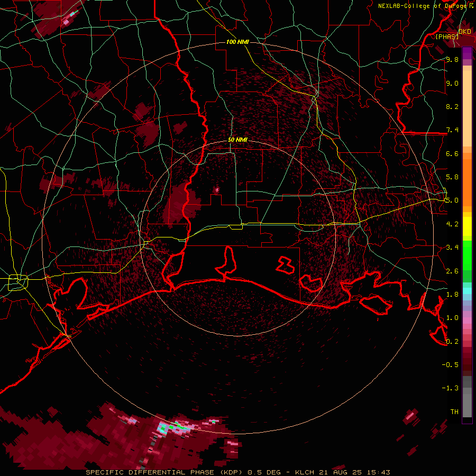The width and height of the screenshot is (476, 476).
Task: Click the -0.5 value on the color scale
Action: [x=450, y=365]
